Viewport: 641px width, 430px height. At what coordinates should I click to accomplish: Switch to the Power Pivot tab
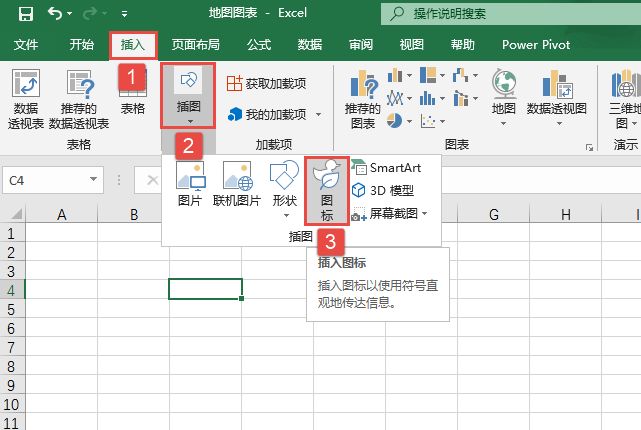coord(536,44)
